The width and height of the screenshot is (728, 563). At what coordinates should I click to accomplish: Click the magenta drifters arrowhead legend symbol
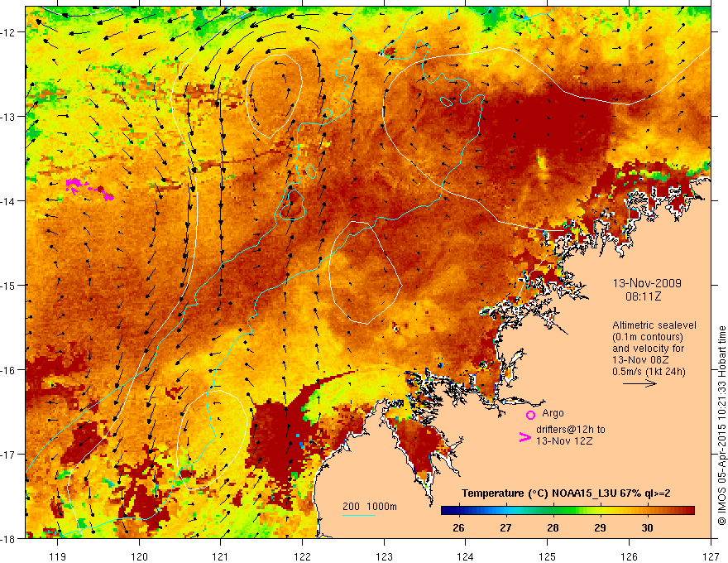tap(524, 437)
